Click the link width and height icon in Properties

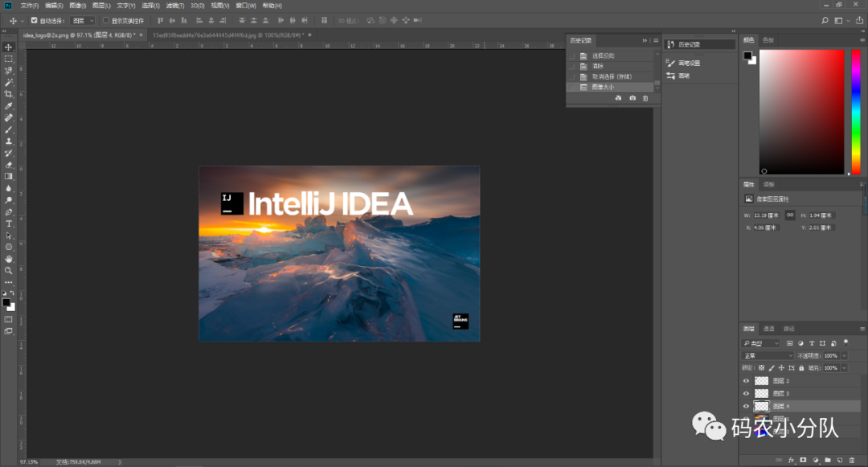[790, 215]
